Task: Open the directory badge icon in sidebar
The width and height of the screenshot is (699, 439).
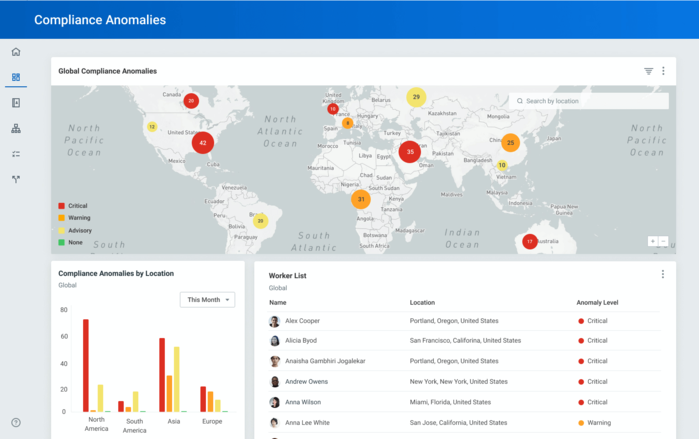Action: pyautogui.click(x=16, y=103)
